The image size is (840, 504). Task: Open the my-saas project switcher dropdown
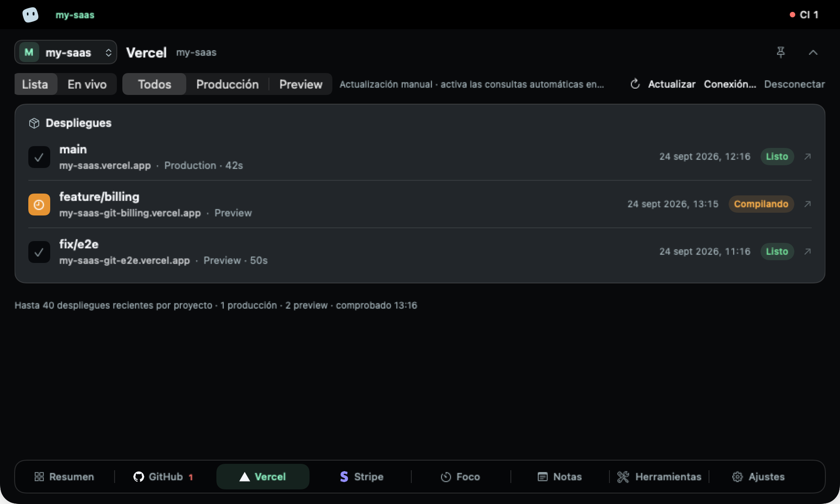pyautogui.click(x=66, y=52)
